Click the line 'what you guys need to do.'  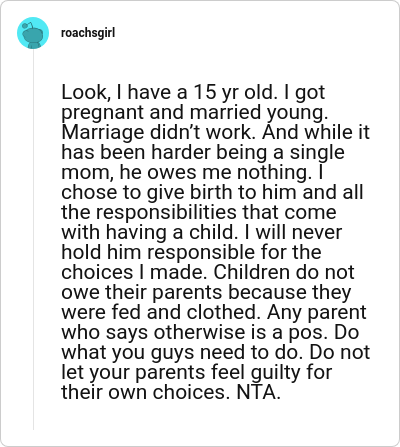182,352
